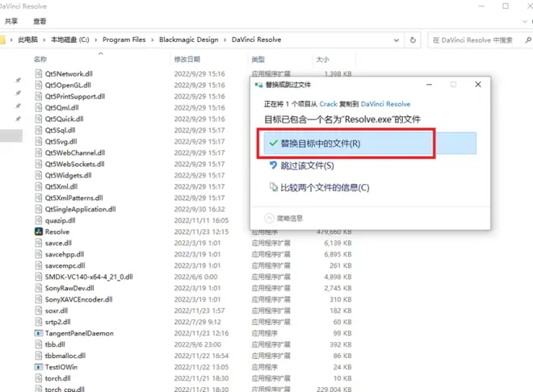This screenshot has width=533, height=392.
Task: Click the QtSingleApplication.dll file icon
Action: coord(39,209)
